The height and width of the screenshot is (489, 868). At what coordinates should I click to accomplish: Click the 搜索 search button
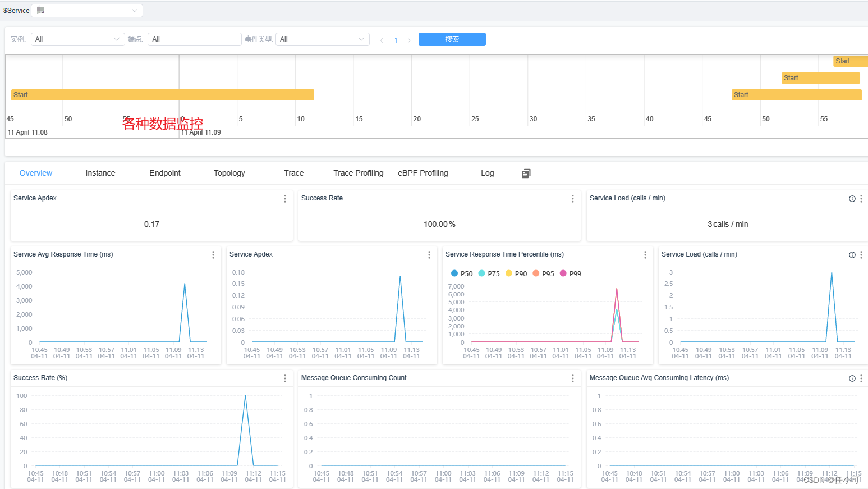452,39
